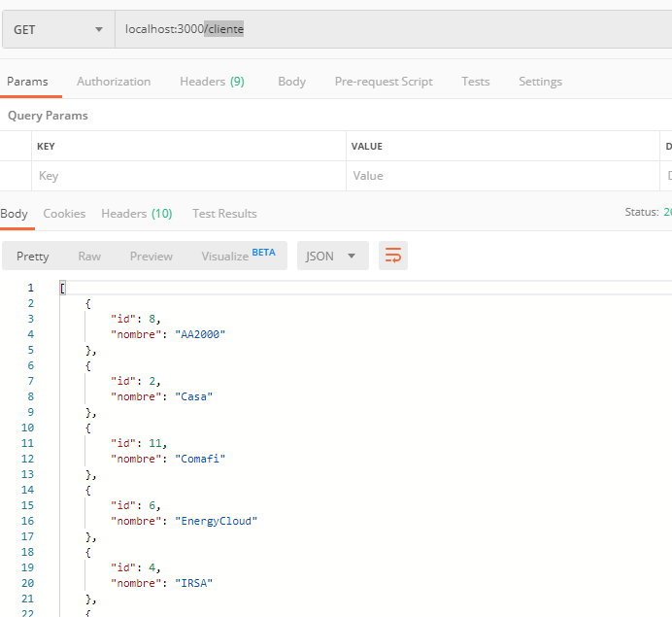Viewport: 672px width, 617px height.
Task: View the response Cookies tab
Action: pos(64,213)
